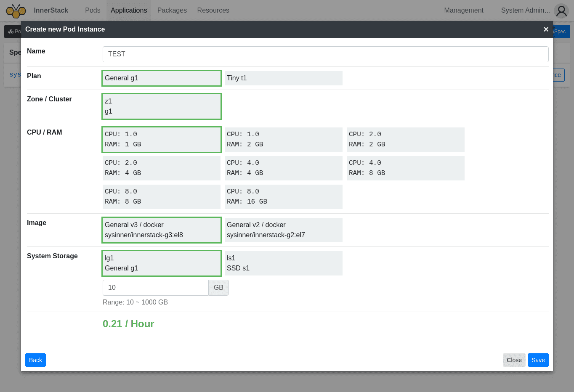
Task: Choose CPU 2.0 RAM 4 GB option
Action: (x=162, y=168)
